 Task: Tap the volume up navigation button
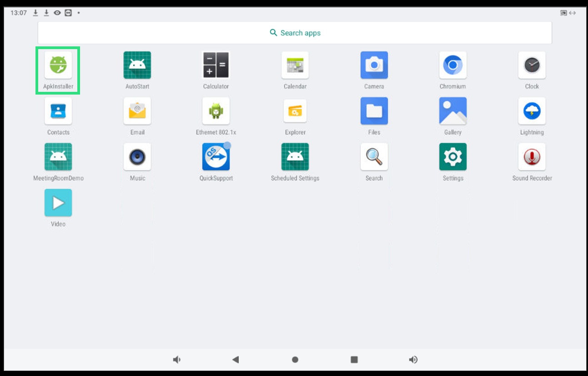pos(413,360)
